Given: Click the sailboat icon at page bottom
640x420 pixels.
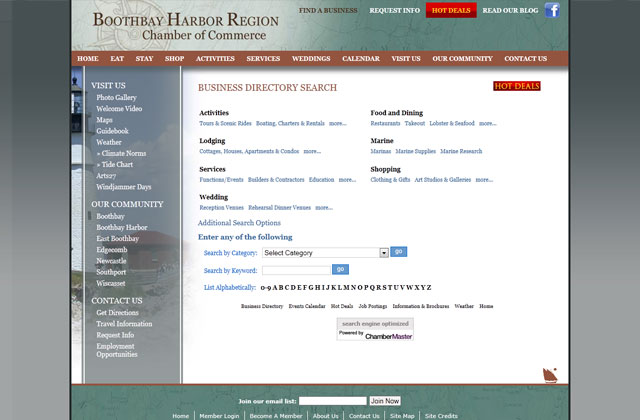Looking at the screenshot, I should [550, 375].
